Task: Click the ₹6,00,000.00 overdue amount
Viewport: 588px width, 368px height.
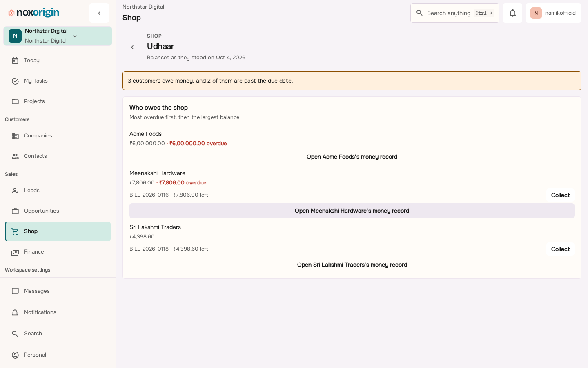Action: pos(198,144)
